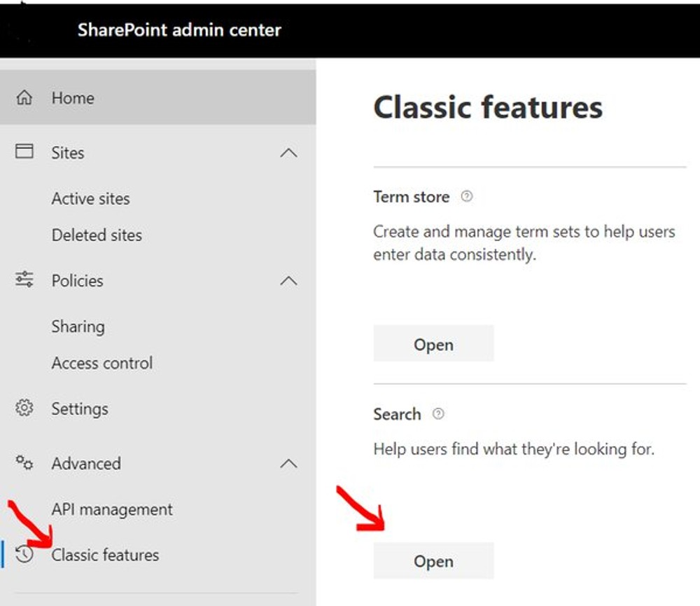Select Classic features navigation entry

tap(105, 555)
